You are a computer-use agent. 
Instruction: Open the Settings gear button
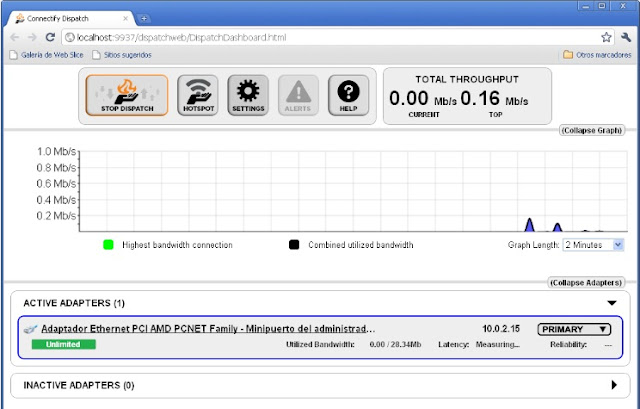(248, 96)
